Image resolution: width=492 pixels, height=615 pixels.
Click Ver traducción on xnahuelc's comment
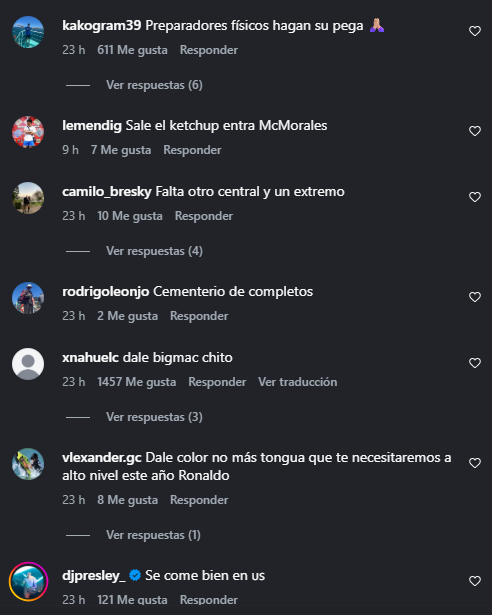(x=297, y=382)
